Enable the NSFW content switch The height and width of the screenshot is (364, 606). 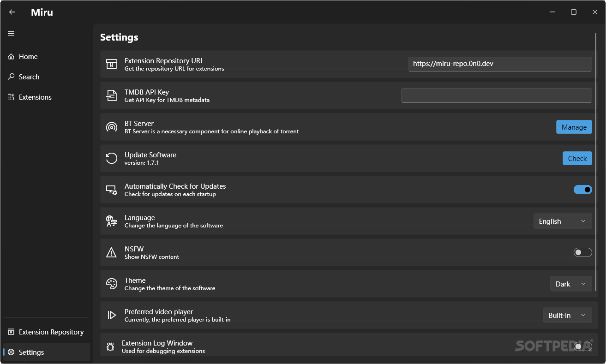582,252
